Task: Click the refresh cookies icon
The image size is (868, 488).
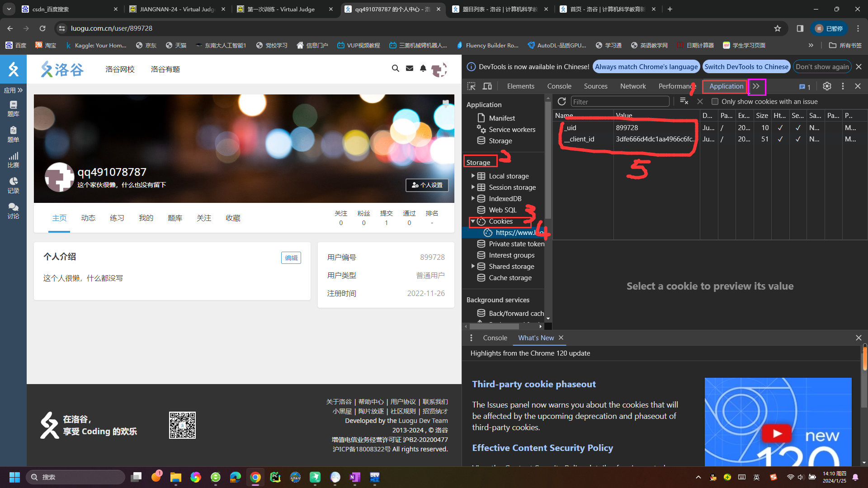Action: [561, 102]
